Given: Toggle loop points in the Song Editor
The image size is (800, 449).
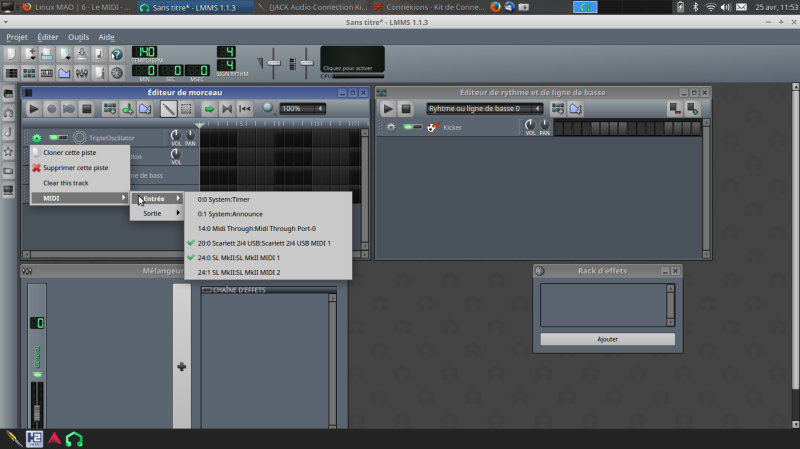Looking at the screenshot, I should tap(227, 109).
